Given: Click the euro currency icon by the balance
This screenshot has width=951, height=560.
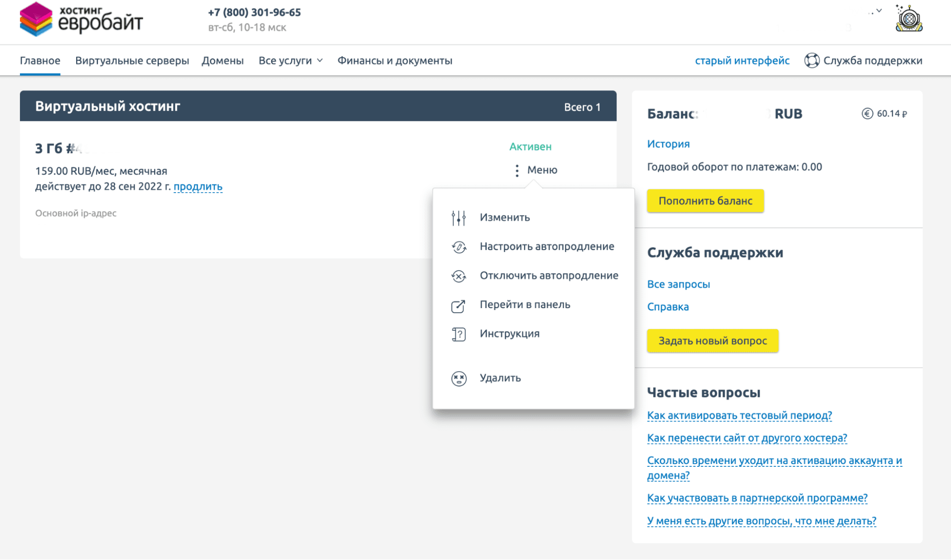Looking at the screenshot, I should (x=867, y=114).
